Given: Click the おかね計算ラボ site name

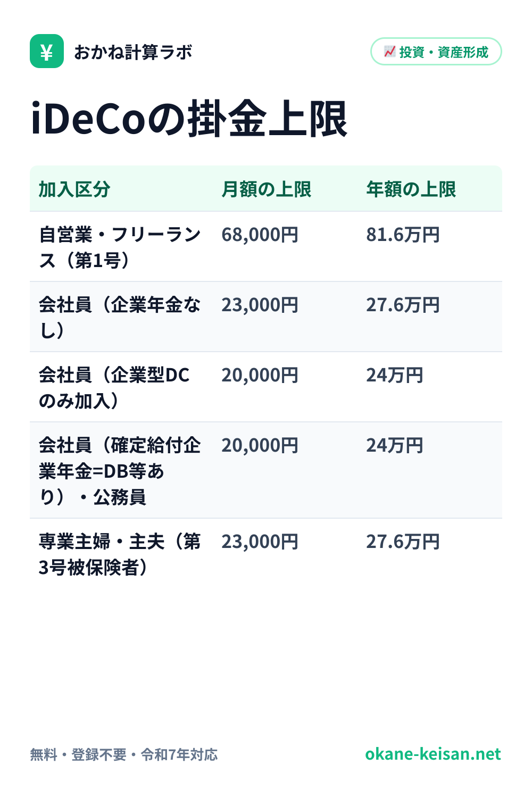Looking at the screenshot, I should [133, 52].
